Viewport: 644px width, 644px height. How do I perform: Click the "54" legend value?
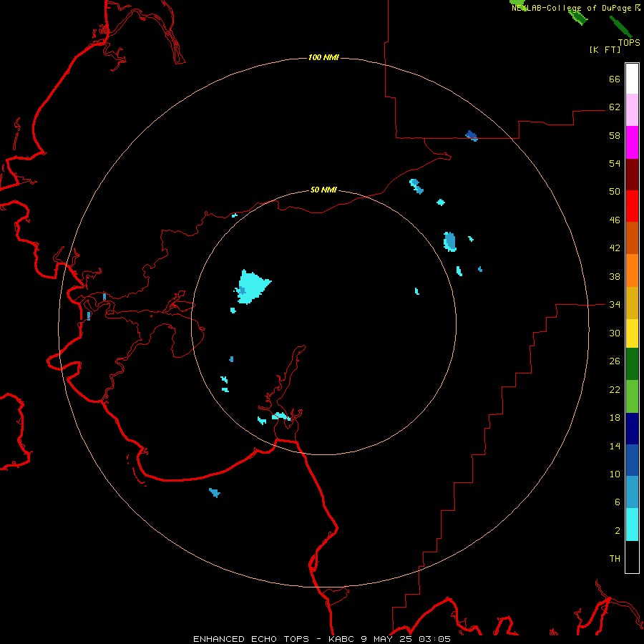(x=615, y=163)
